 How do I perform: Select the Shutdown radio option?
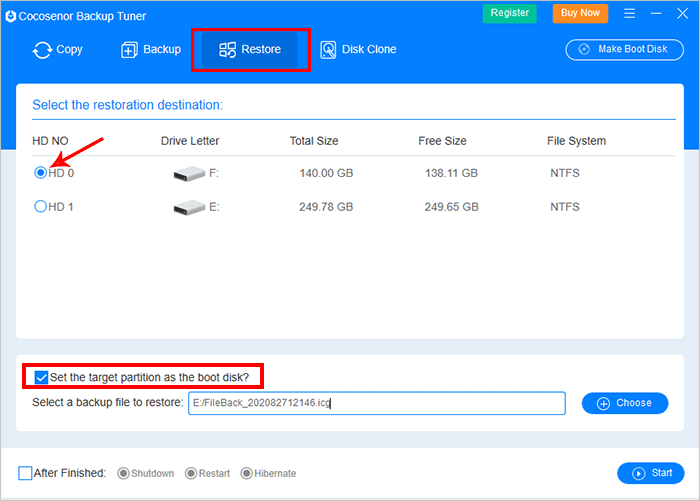click(123, 473)
